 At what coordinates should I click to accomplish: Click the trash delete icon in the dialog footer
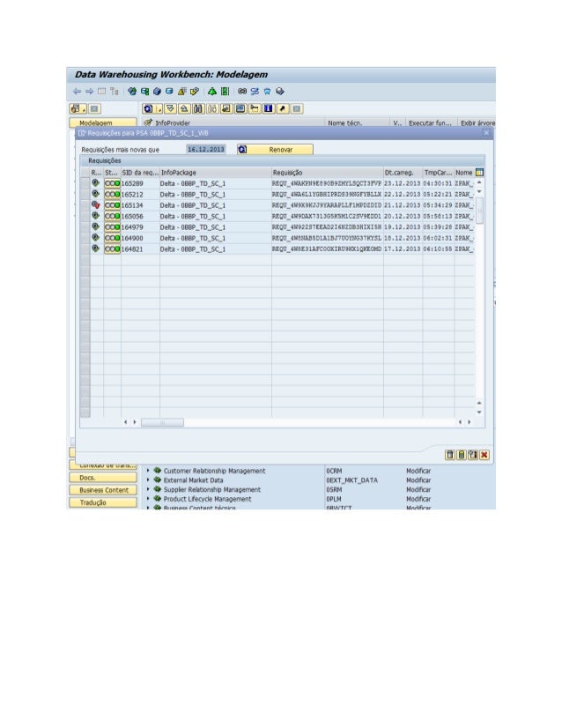450,455
